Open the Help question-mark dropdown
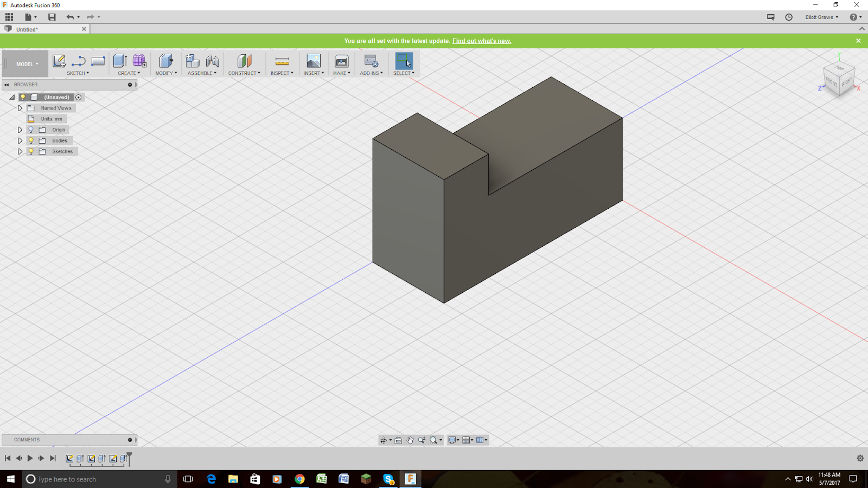This screenshot has width=868, height=488. pos(856,17)
